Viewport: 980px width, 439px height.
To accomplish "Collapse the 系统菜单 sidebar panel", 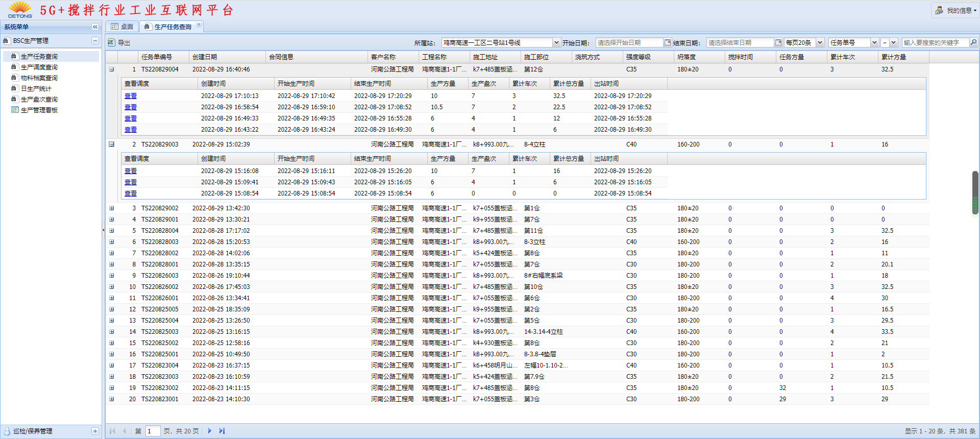I will click(95, 27).
